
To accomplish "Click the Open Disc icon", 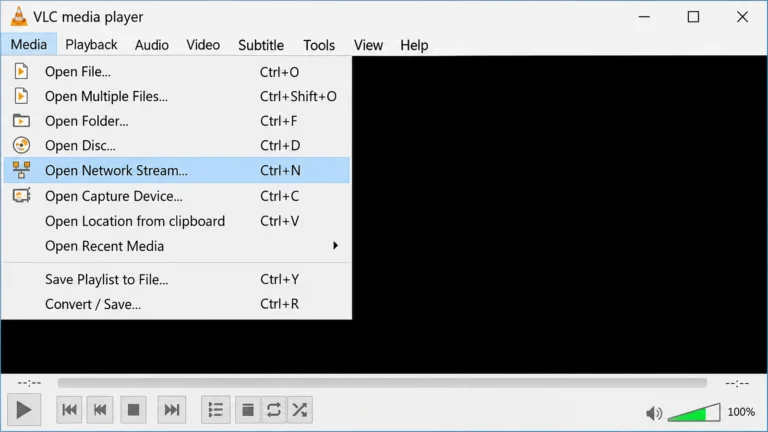I will [x=21, y=145].
